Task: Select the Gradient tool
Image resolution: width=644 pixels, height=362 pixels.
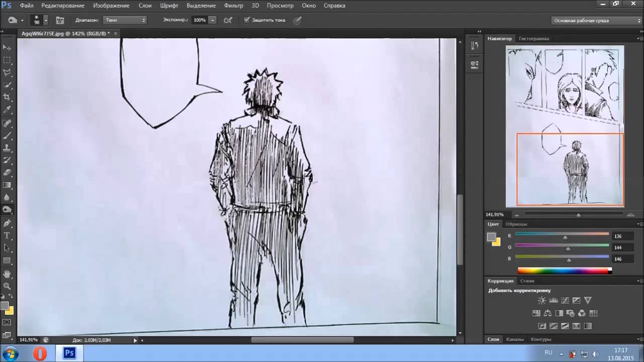Action: (x=7, y=185)
